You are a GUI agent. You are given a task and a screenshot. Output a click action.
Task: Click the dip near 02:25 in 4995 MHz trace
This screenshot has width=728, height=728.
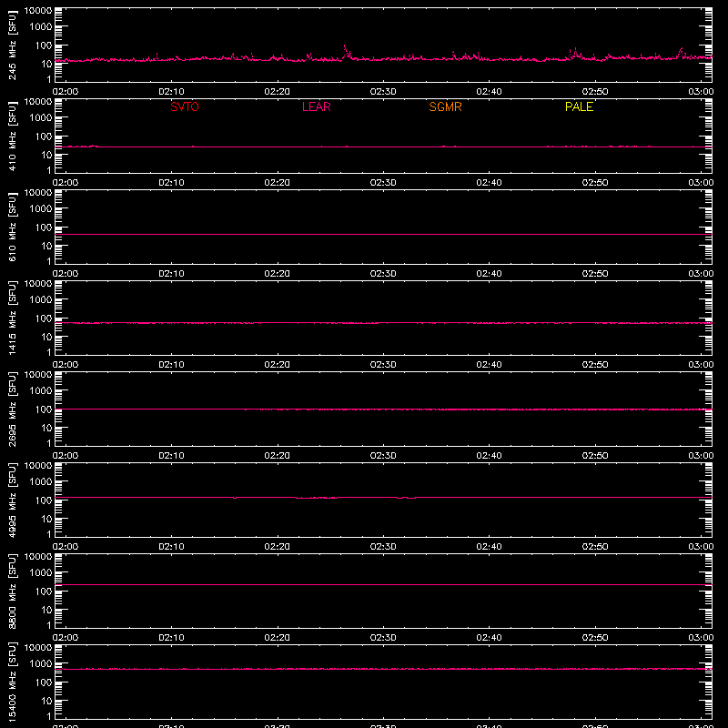click(x=317, y=498)
